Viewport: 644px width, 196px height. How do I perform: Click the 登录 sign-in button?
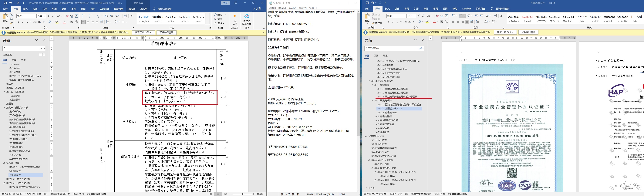coord(225,3)
